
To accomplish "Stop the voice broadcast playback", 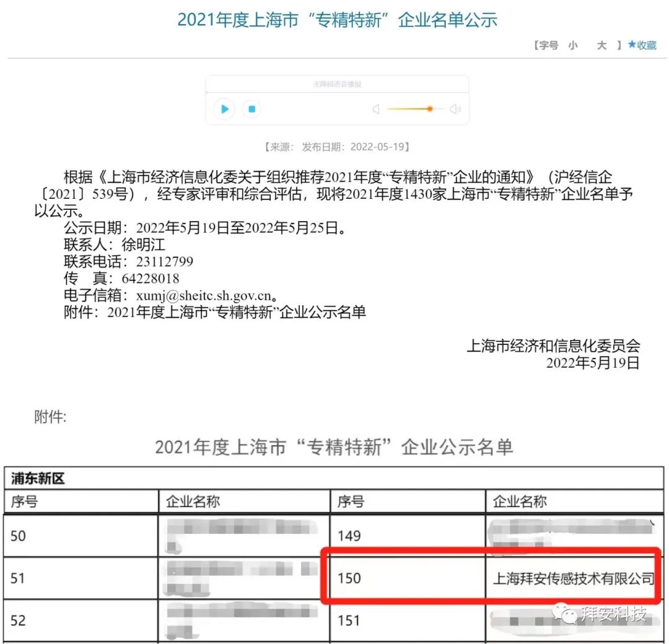I will (x=251, y=110).
